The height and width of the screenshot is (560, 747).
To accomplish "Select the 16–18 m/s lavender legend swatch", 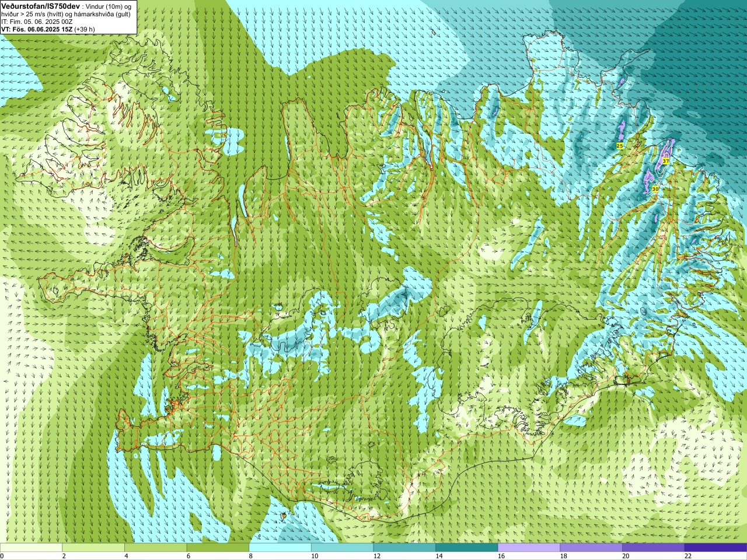I will (529, 547).
